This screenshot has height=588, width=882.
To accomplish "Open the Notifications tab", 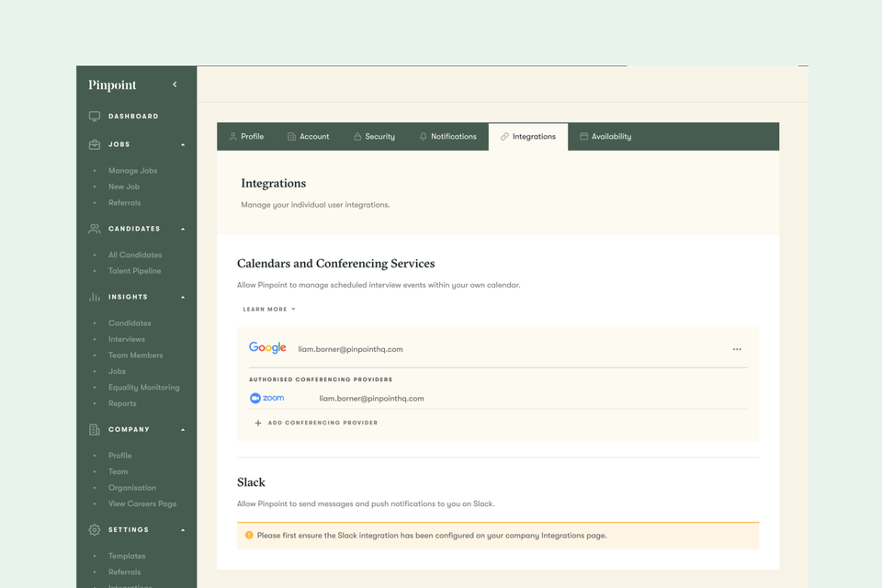I will [447, 137].
